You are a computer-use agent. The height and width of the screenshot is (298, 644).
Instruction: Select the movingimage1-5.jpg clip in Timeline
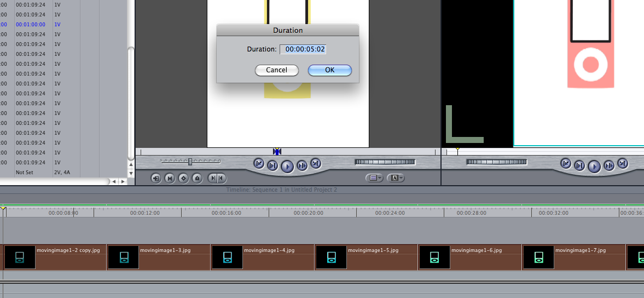pos(367,257)
